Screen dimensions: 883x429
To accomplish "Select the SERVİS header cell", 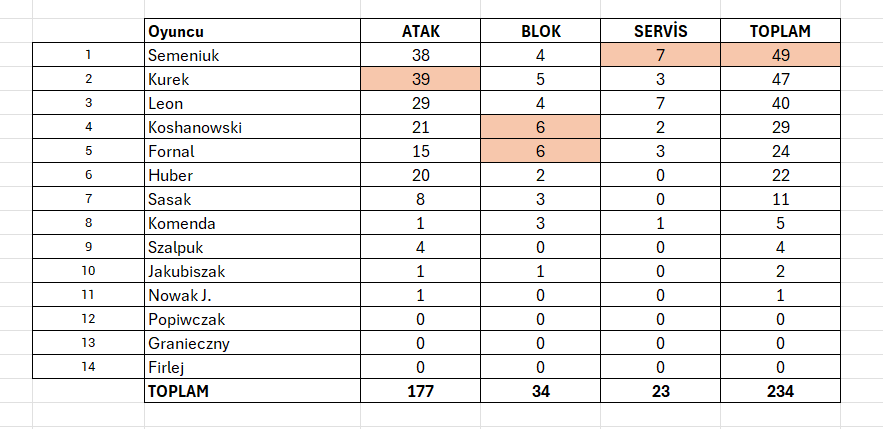I will tap(661, 32).
